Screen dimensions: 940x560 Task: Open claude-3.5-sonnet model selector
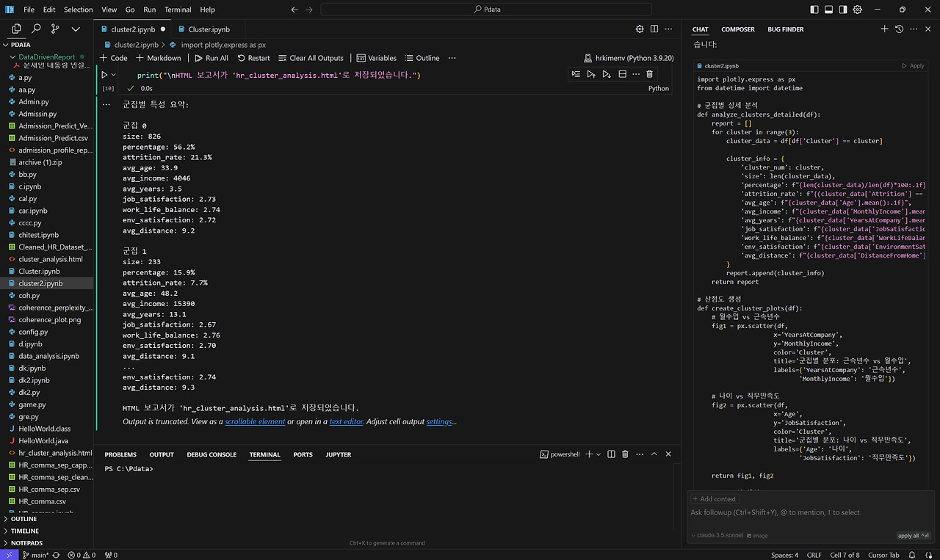coord(718,536)
